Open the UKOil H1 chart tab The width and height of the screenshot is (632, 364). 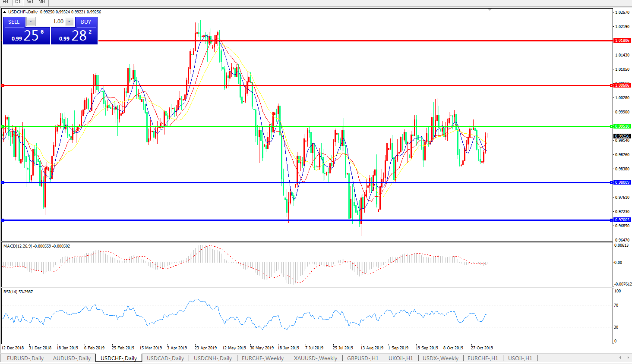400,358
